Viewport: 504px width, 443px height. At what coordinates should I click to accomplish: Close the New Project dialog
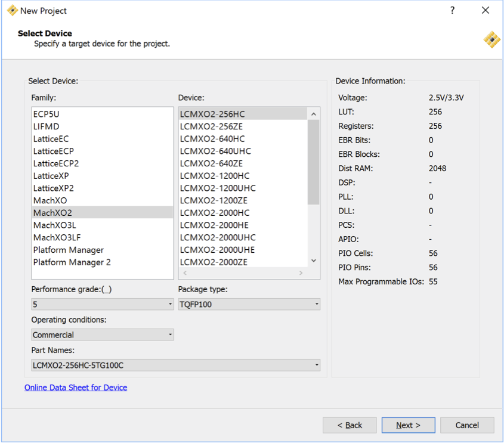pos(486,10)
